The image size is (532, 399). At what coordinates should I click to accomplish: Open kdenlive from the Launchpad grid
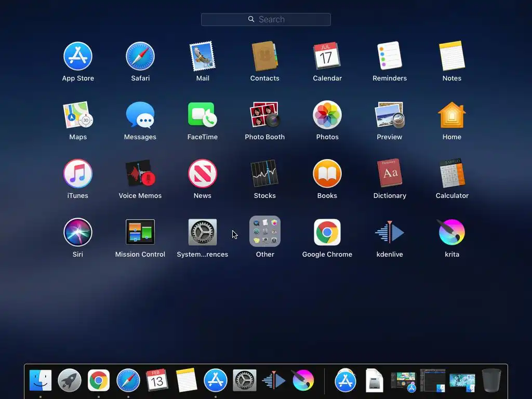click(x=390, y=232)
